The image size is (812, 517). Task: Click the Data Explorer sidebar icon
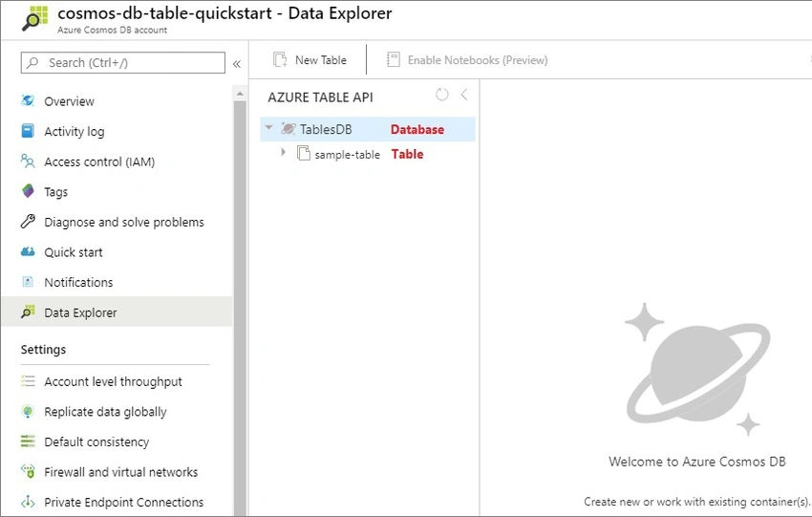tap(28, 312)
